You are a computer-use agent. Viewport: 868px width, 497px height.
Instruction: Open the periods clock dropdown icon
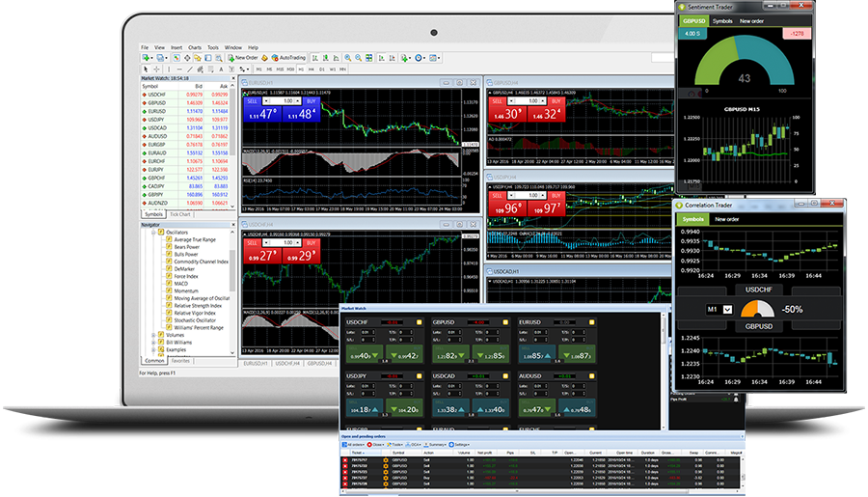click(420, 58)
